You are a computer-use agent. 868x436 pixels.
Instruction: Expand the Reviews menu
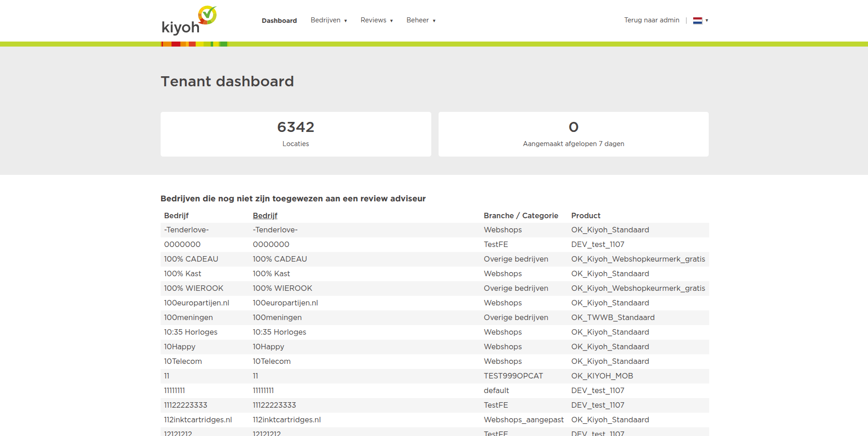[x=376, y=21]
